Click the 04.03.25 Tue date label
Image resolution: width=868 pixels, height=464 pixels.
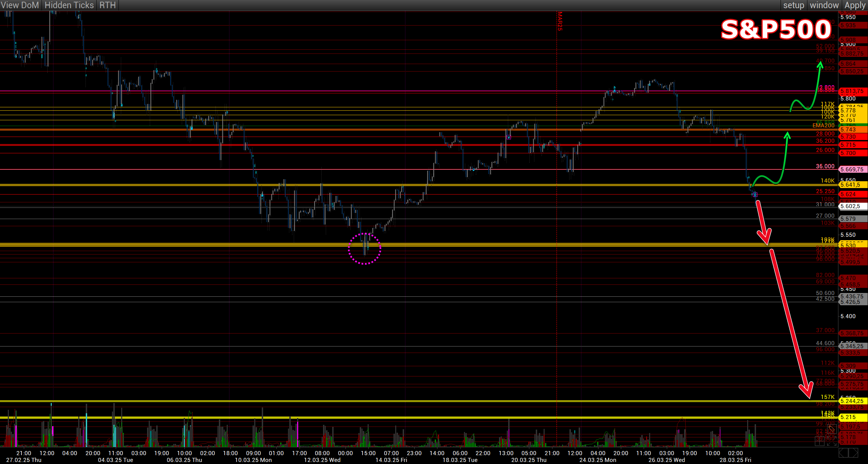(x=115, y=460)
